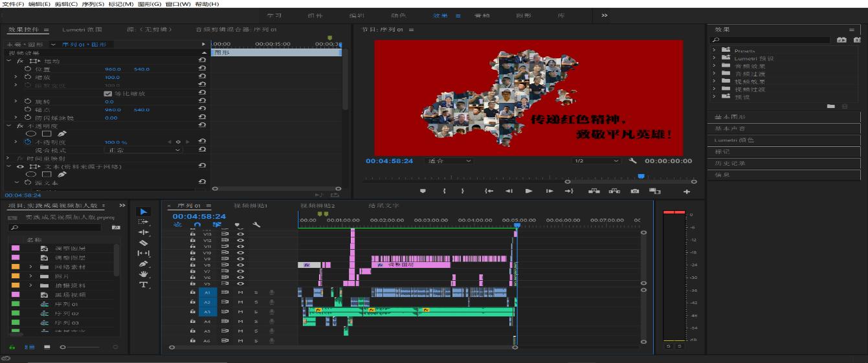Hide track V8 with its eye icon

pos(240,265)
